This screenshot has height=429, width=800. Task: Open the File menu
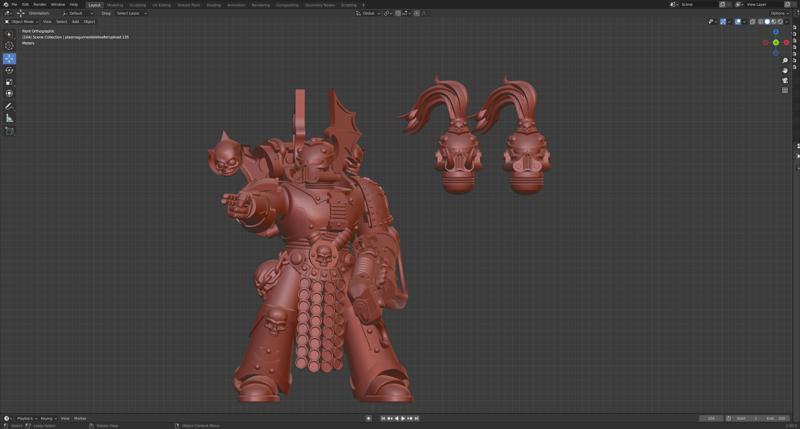point(14,5)
